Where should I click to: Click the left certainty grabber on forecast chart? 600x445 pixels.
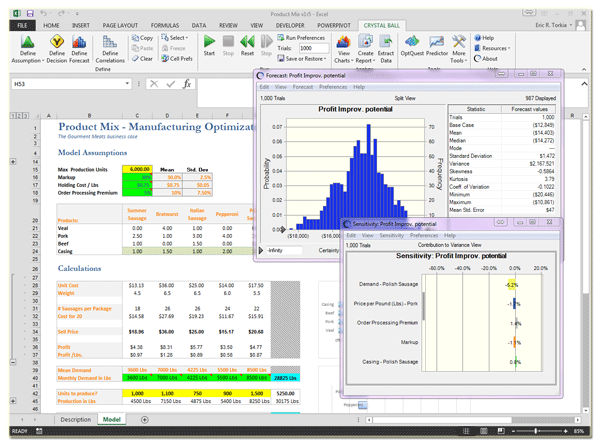coord(283,230)
